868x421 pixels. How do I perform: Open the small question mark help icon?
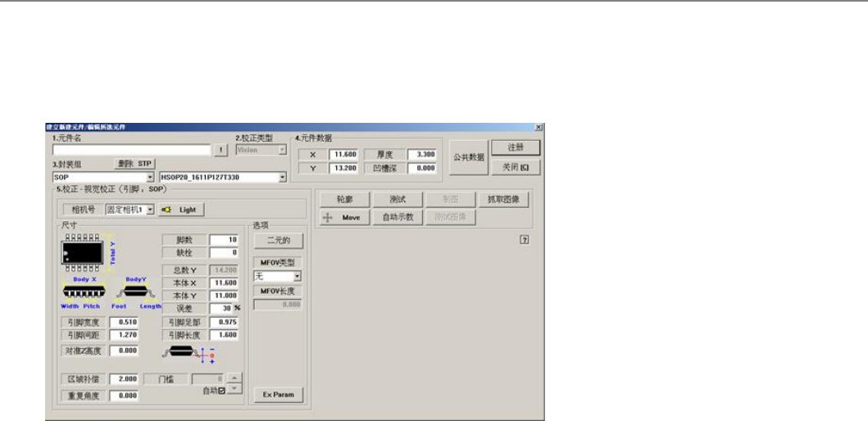coord(525,239)
